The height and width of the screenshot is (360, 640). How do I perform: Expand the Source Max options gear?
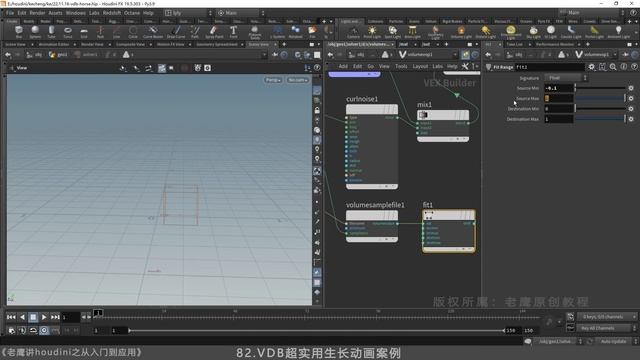(x=631, y=98)
